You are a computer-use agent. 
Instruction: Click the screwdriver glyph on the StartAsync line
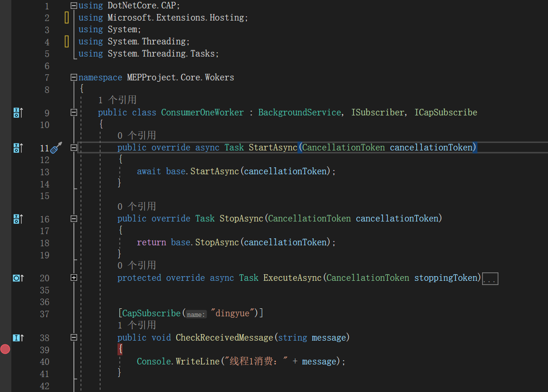pyautogui.click(x=56, y=147)
